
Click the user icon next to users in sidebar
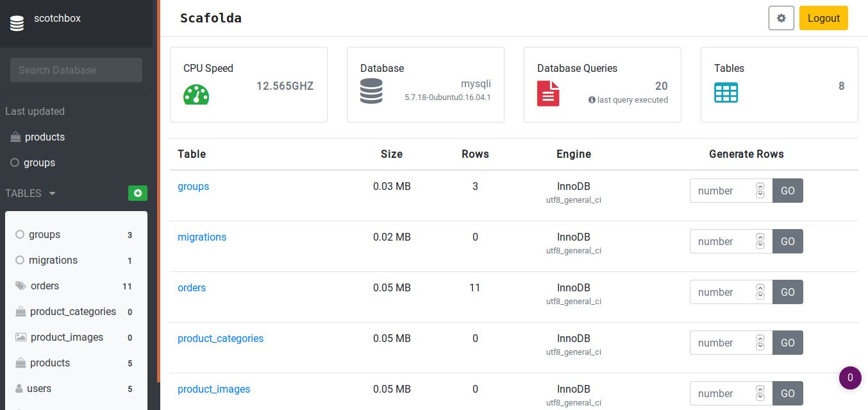pyautogui.click(x=19, y=388)
